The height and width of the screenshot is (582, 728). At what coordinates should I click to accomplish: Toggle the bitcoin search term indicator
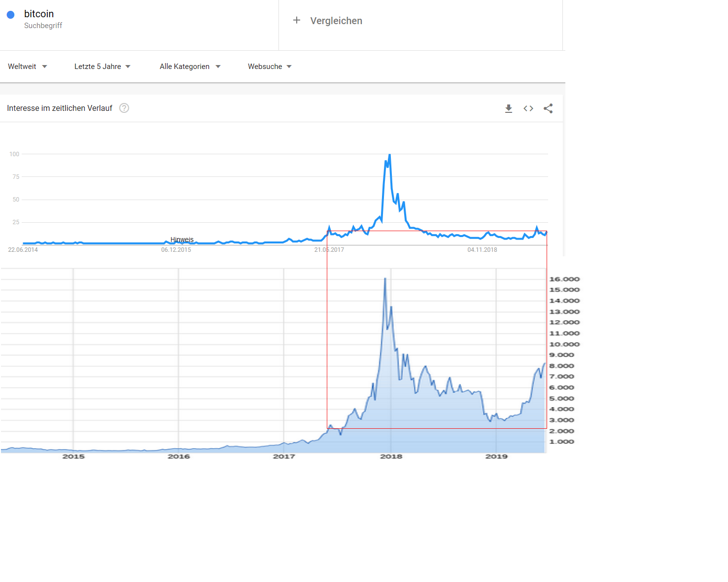click(x=10, y=14)
